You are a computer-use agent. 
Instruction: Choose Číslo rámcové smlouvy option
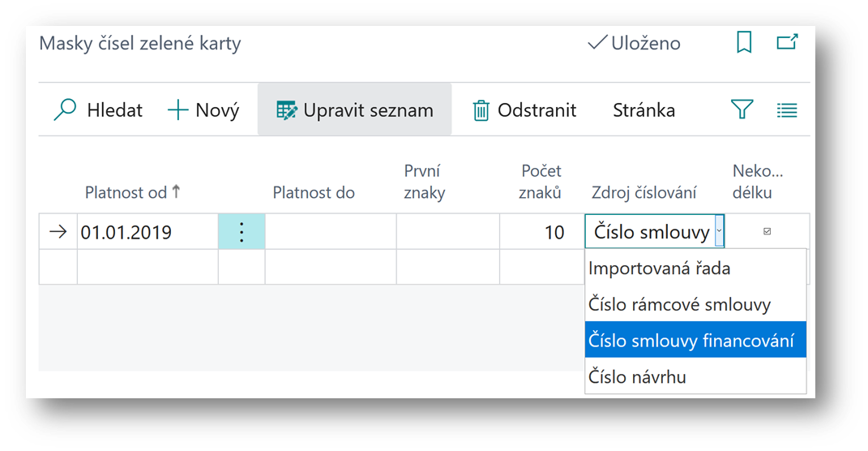tap(679, 305)
